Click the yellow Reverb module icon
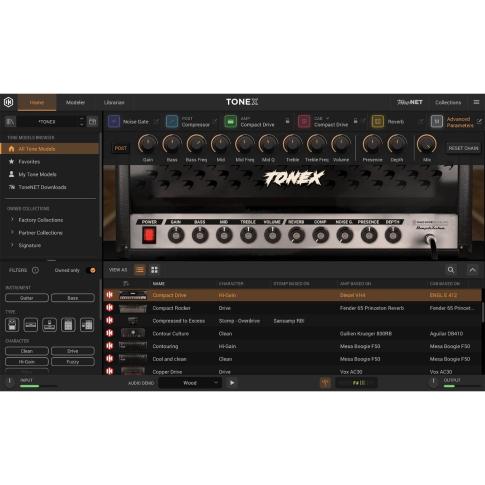The image size is (485, 485). pyautogui.click(x=378, y=122)
